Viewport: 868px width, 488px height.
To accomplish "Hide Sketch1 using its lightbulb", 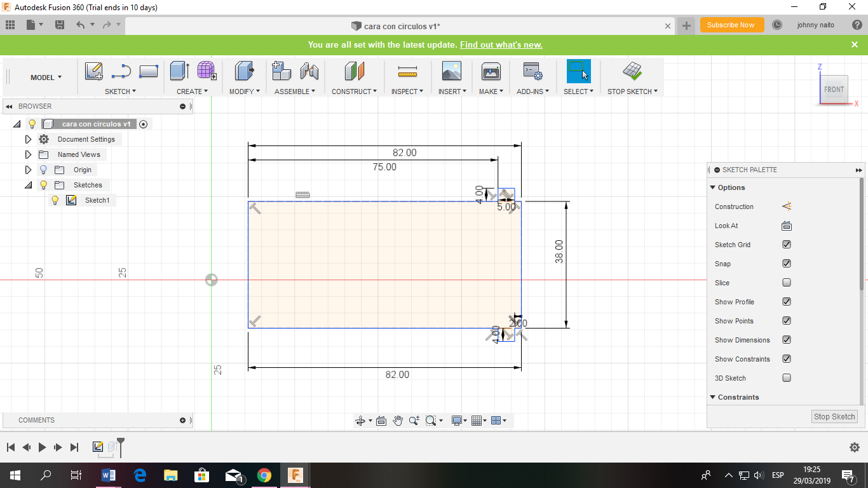I will coord(55,200).
